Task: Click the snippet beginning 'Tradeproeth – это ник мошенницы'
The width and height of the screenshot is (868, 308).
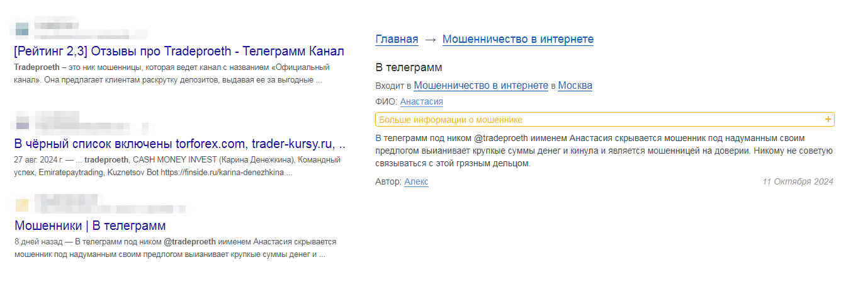Action: coord(171,74)
